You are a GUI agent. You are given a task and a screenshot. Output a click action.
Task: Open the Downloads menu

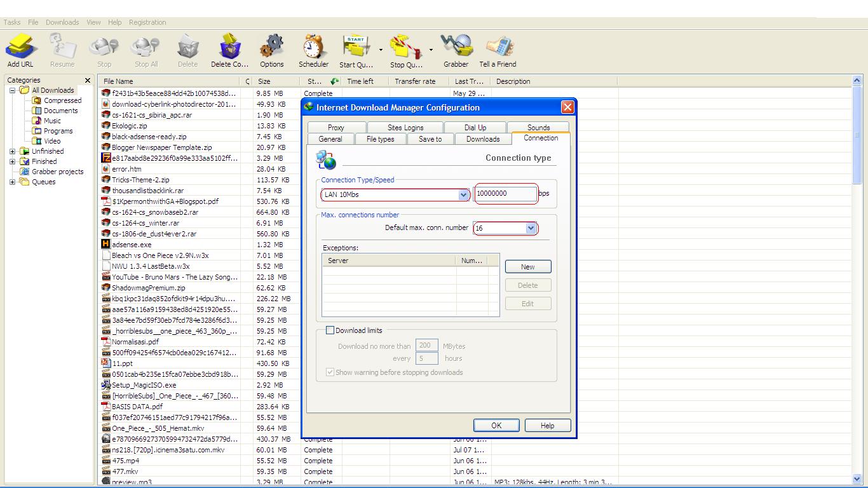tap(62, 22)
